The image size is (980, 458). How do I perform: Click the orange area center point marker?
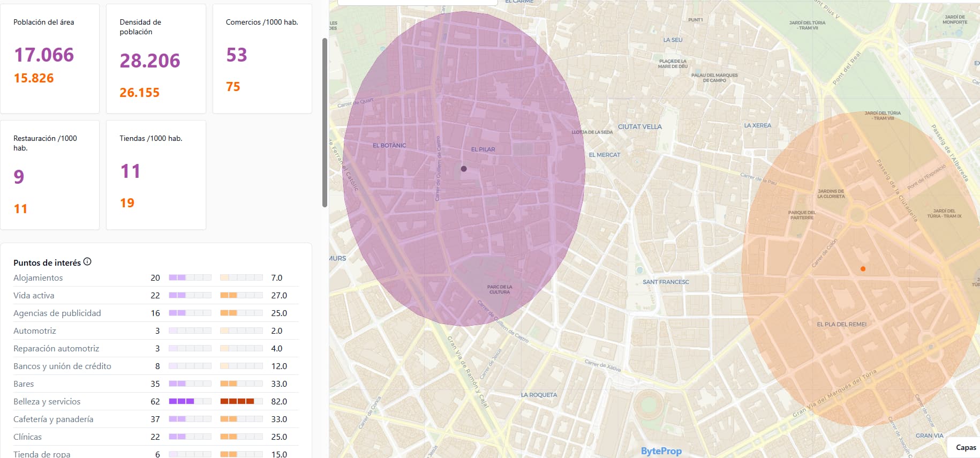pyautogui.click(x=863, y=269)
